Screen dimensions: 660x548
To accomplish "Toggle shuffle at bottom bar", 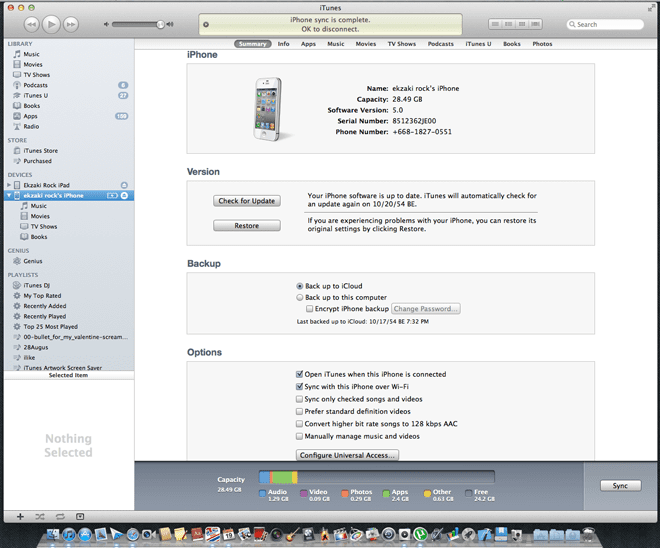I will (x=40, y=516).
